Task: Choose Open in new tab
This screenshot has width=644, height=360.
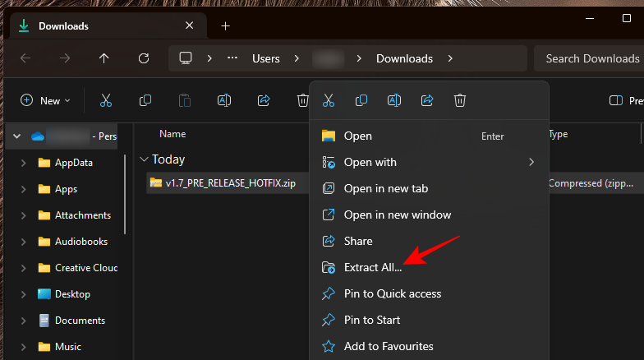Action: click(386, 188)
